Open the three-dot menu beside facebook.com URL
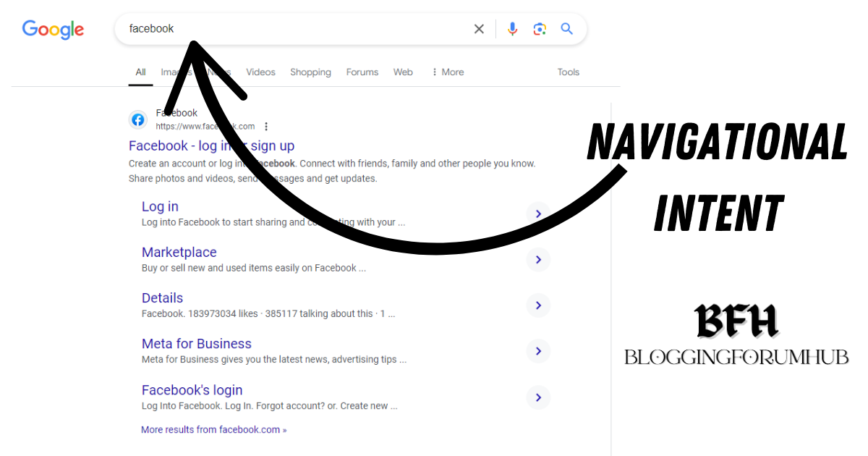 click(266, 127)
